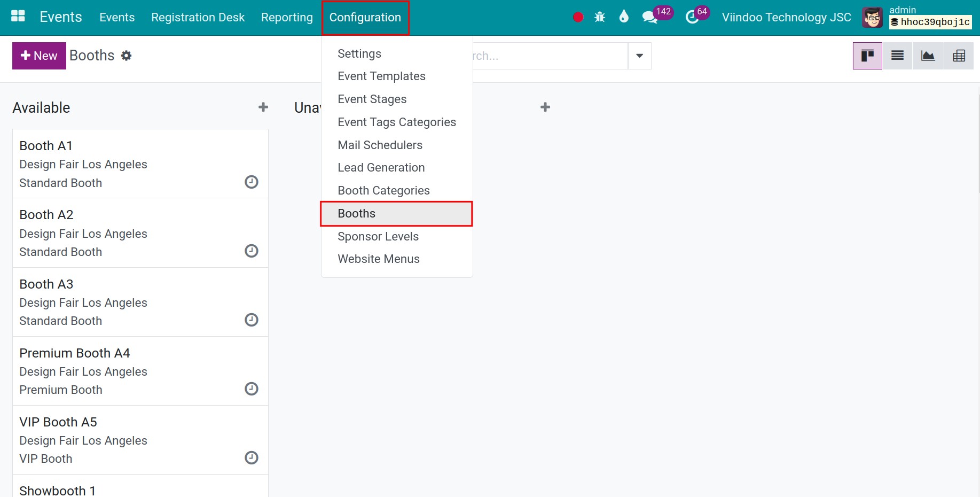The width and height of the screenshot is (980, 497).
Task: Open the Reporting menu
Action: point(287,18)
